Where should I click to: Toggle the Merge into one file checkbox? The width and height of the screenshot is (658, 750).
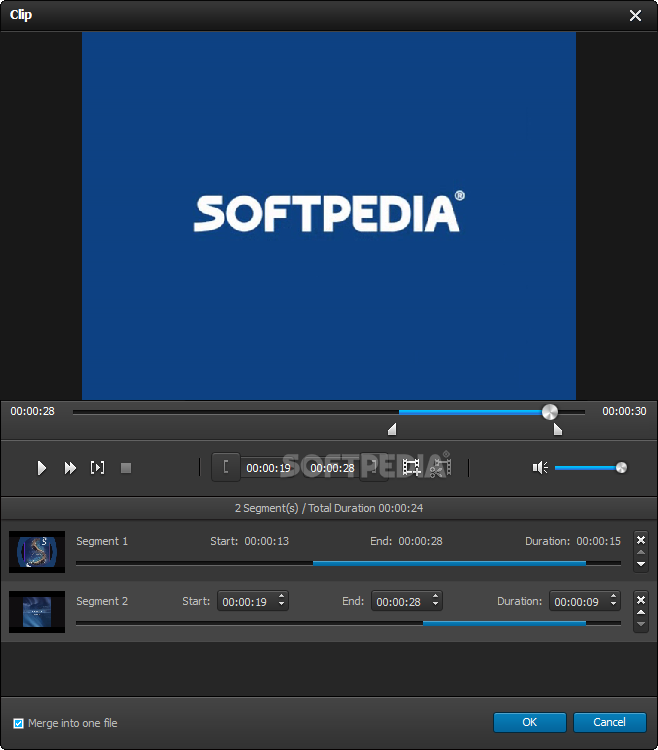[18, 723]
